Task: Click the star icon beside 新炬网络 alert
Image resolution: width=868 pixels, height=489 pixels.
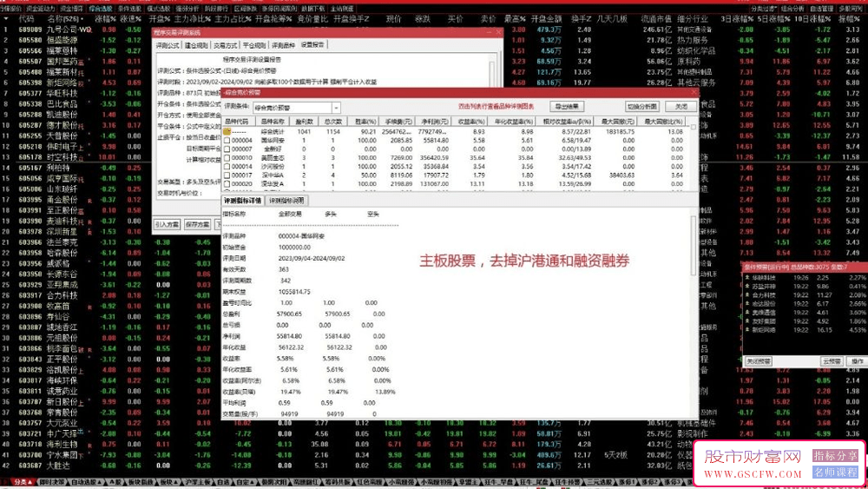Action: point(747,330)
